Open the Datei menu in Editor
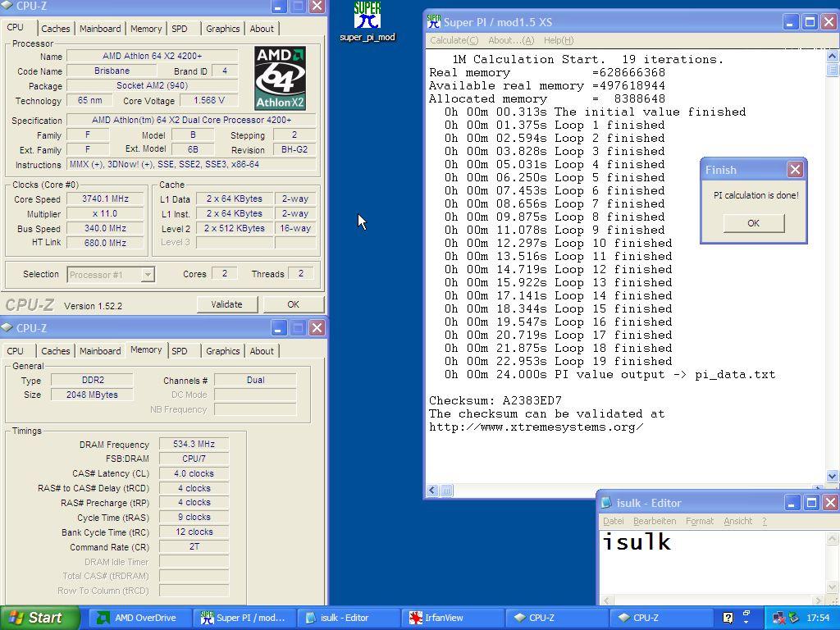Viewport: 840px width, 630px height. click(614, 521)
